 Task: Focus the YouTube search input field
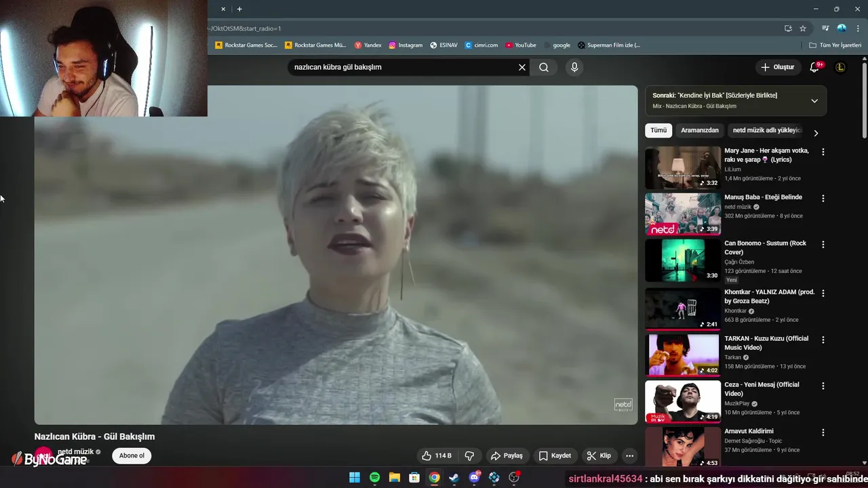[x=403, y=67]
